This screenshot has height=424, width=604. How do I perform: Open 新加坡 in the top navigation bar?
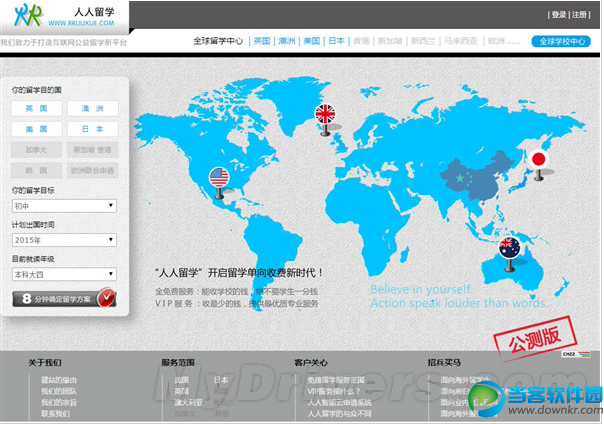(390, 41)
